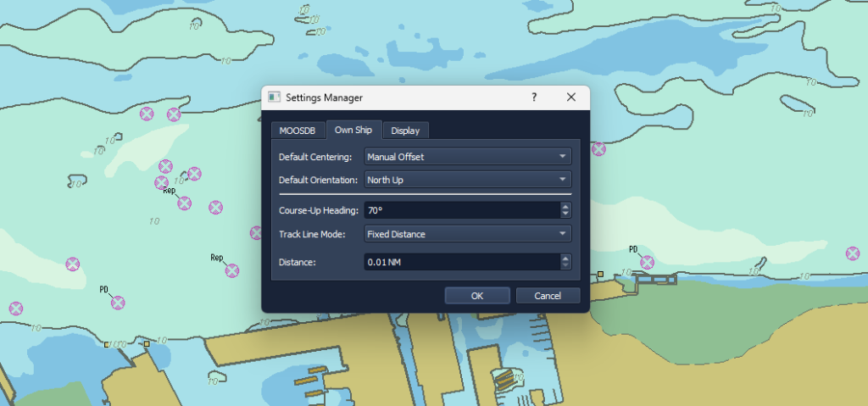Open the Track Line Mode dropdown
Viewport: 868px width, 406px height.
click(x=467, y=234)
